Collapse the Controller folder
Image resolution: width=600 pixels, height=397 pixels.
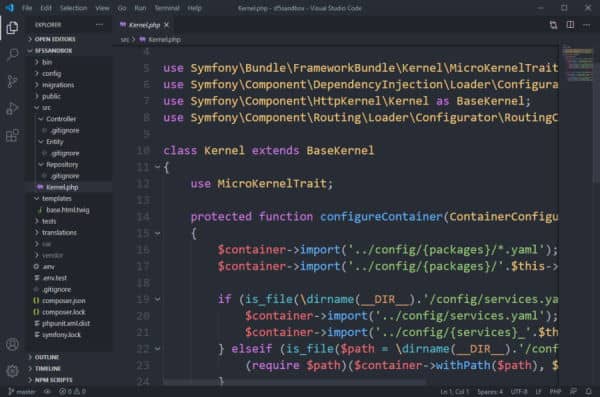pos(69,119)
